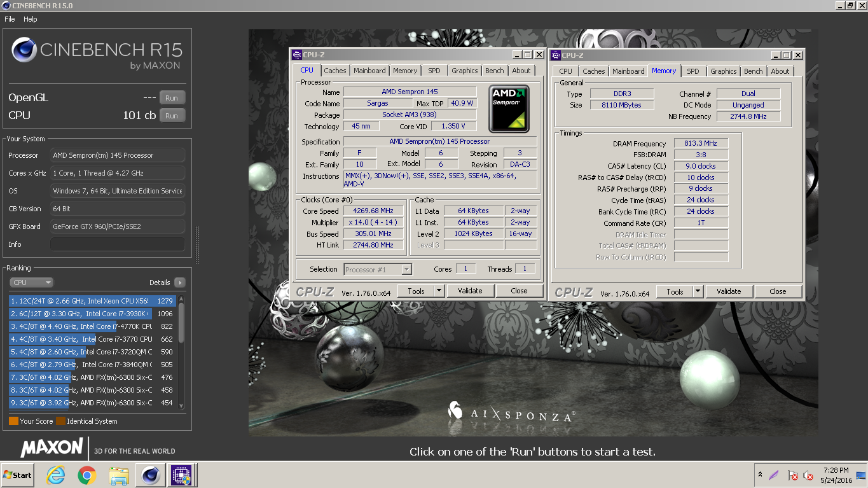
Task: Click the right CPU-Z window title icon
Action: (556, 55)
